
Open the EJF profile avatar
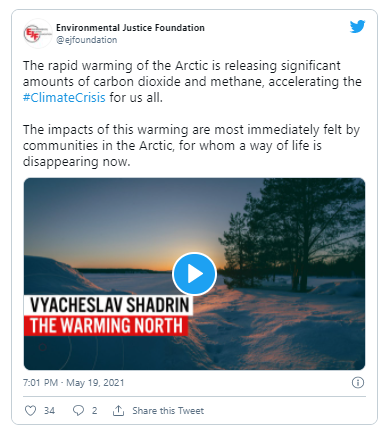[x=38, y=33]
